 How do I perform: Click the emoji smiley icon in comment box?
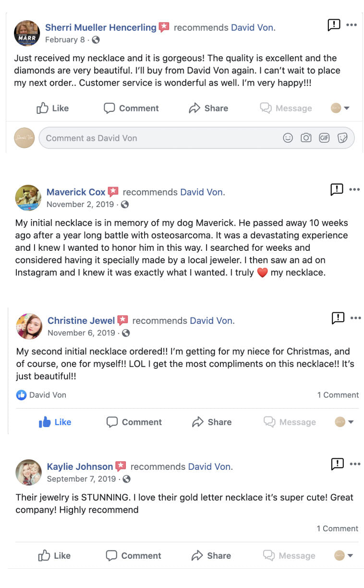288,138
